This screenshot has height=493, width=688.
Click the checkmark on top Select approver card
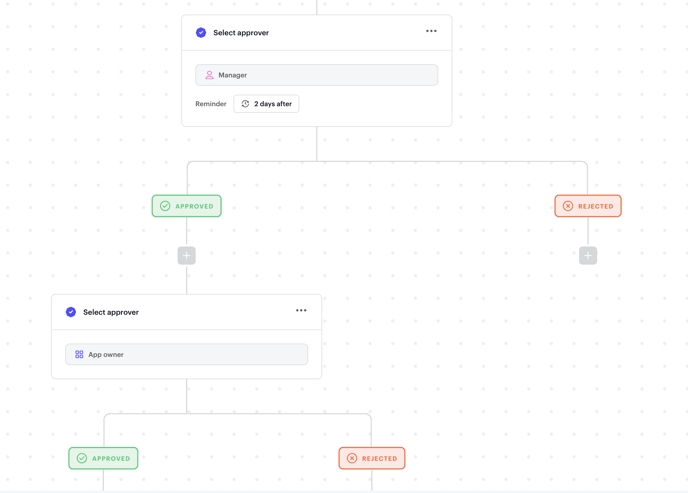201,33
